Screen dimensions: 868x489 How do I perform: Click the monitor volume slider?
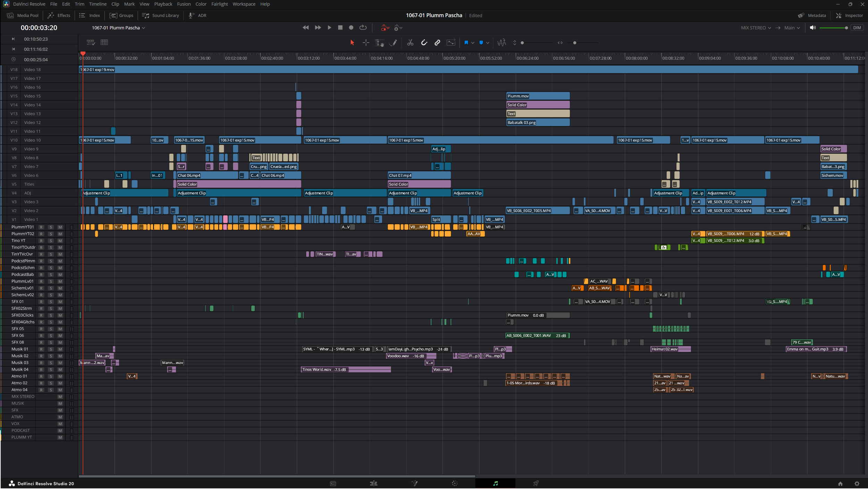(833, 28)
